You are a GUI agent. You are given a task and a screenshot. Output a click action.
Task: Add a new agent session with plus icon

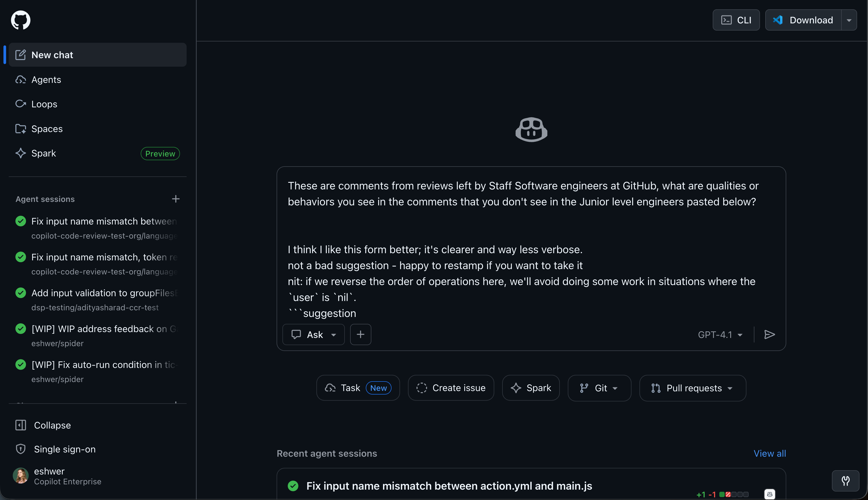[x=176, y=199]
